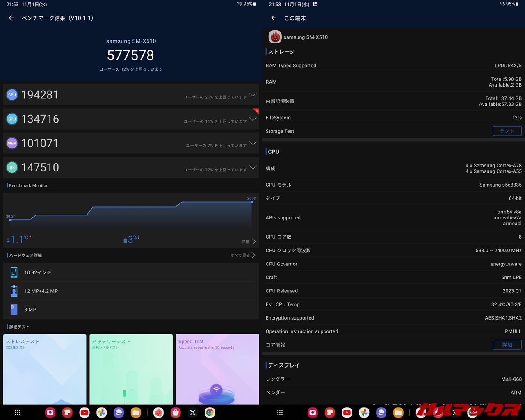525x420 pixels.
Task: Tap the AnTuTu logo beside samsung SM-X510
Action: 275,37
